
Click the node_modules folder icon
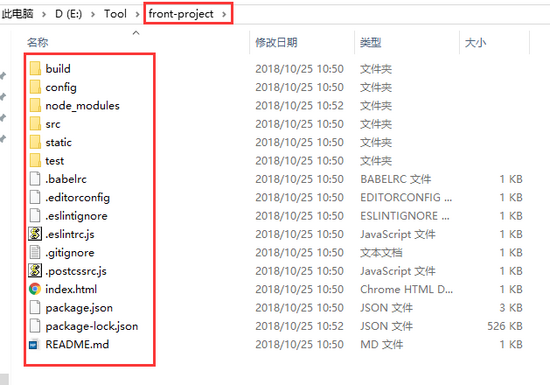pos(35,105)
